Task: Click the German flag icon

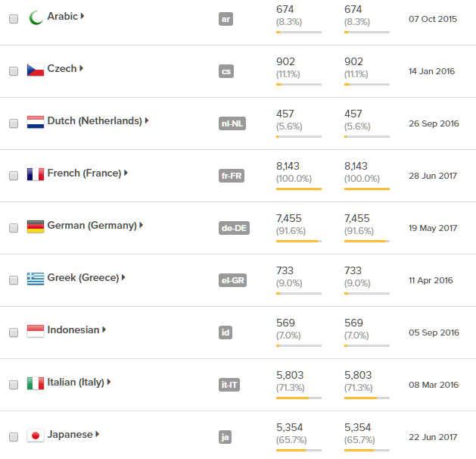Action: [x=35, y=226]
